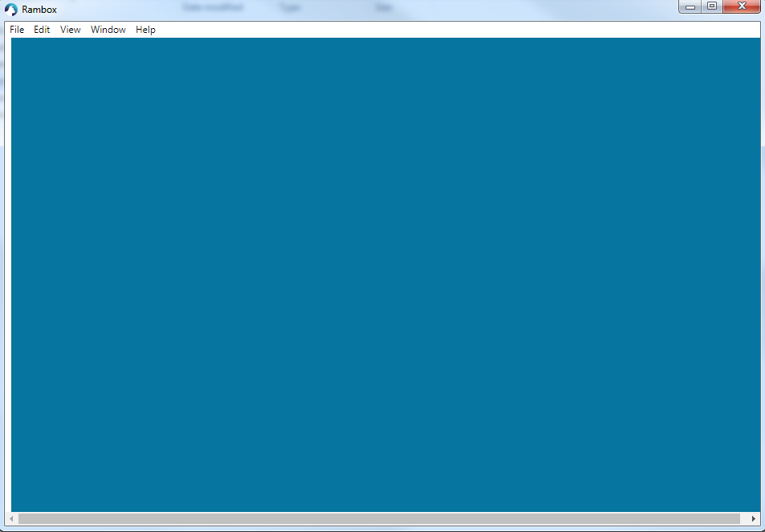Restore down the Rambox window
765x532 pixels.
(712, 6)
